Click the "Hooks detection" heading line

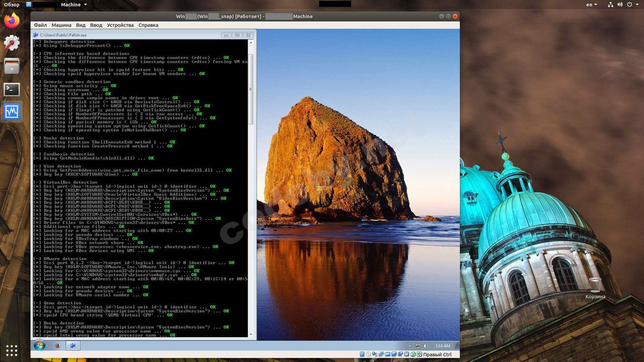coord(59,138)
